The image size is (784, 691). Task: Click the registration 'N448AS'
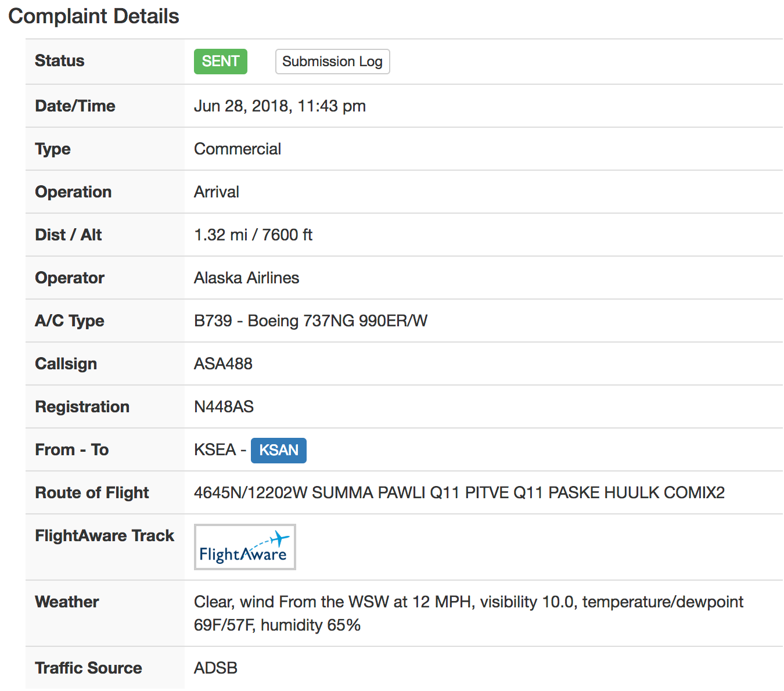coord(224,407)
